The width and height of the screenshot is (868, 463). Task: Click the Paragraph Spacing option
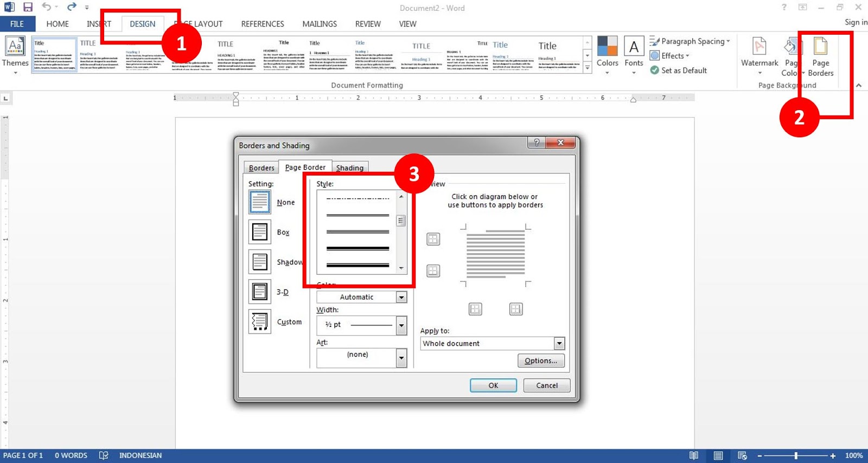click(x=690, y=41)
